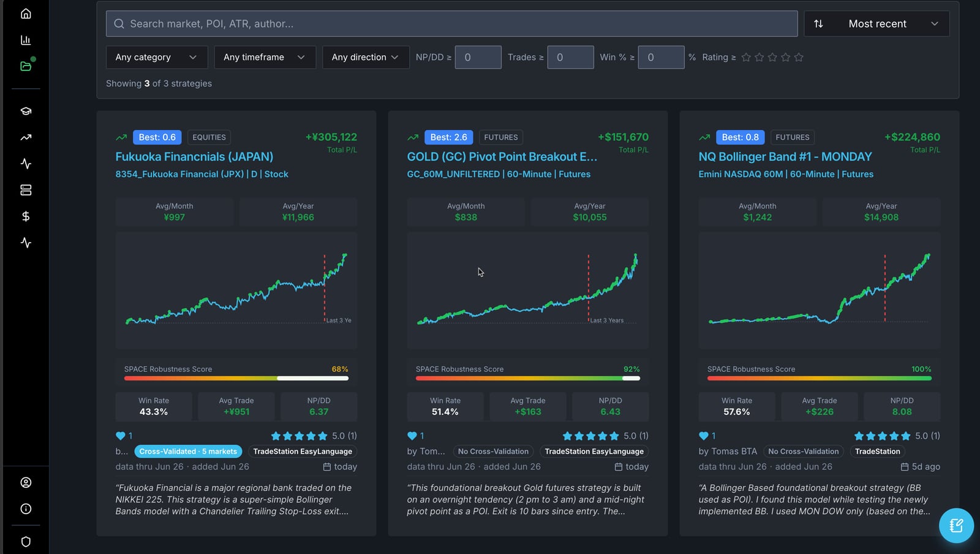Click the Best: 0.6 badge
The image size is (980, 554).
[157, 137]
